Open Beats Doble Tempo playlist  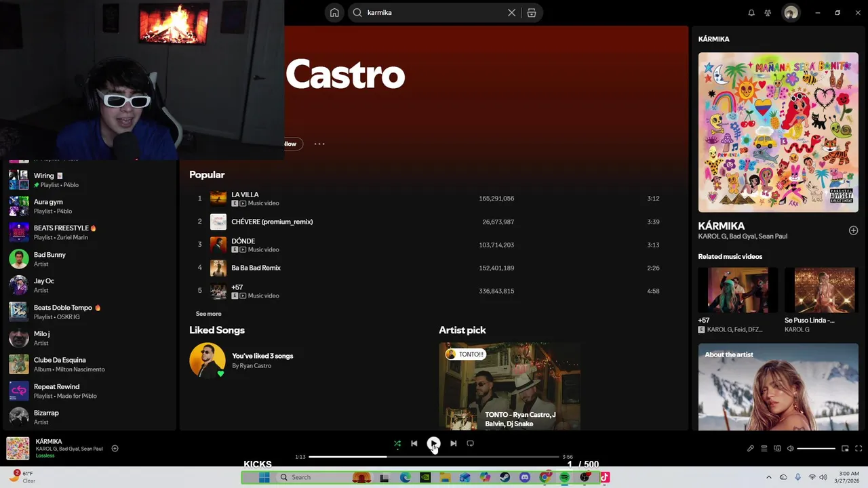tap(88, 312)
